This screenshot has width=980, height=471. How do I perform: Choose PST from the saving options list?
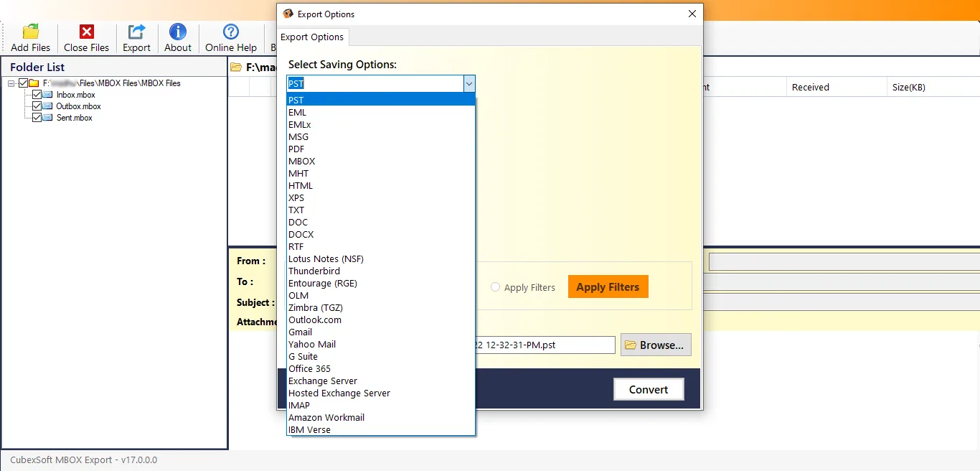click(381, 100)
